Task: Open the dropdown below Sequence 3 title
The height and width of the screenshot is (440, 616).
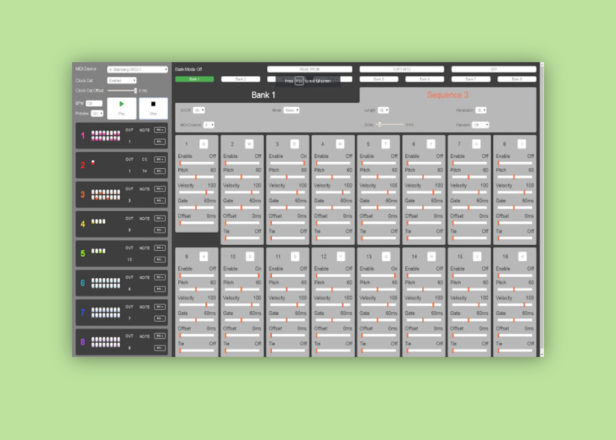Action: coord(481,110)
